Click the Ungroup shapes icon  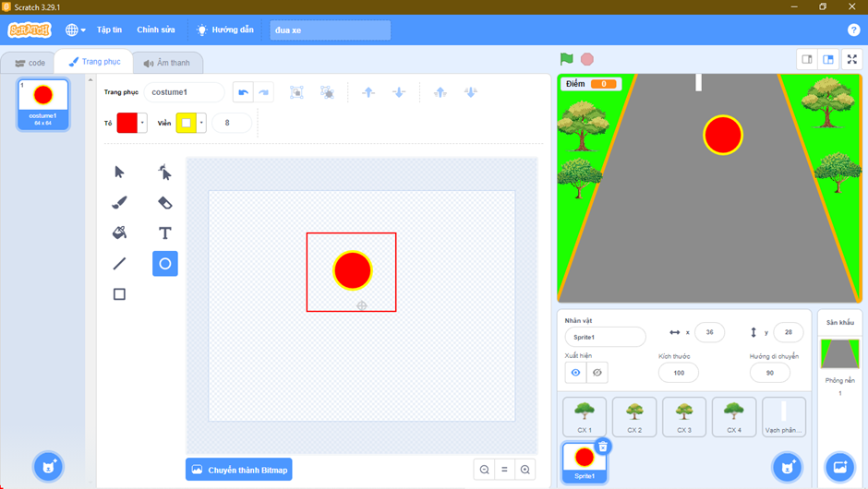click(327, 92)
